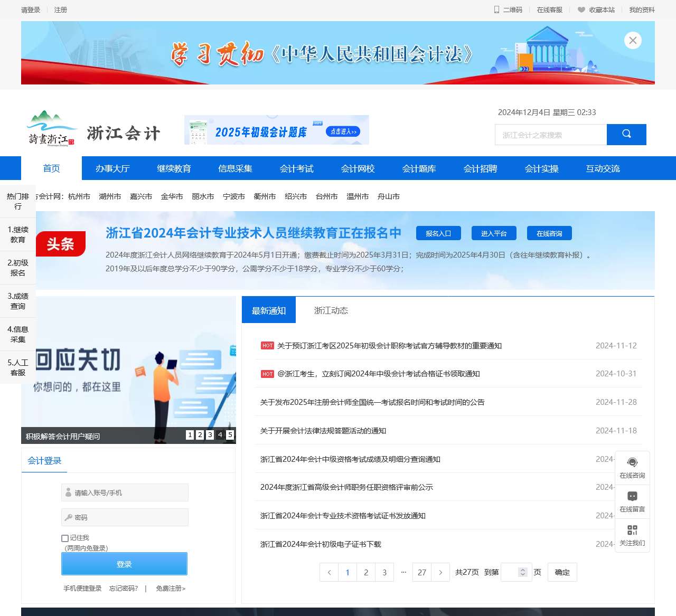Viewport: 676px width, 616px height.
Task: Show carousel slide 5
Action: [x=230, y=435]
